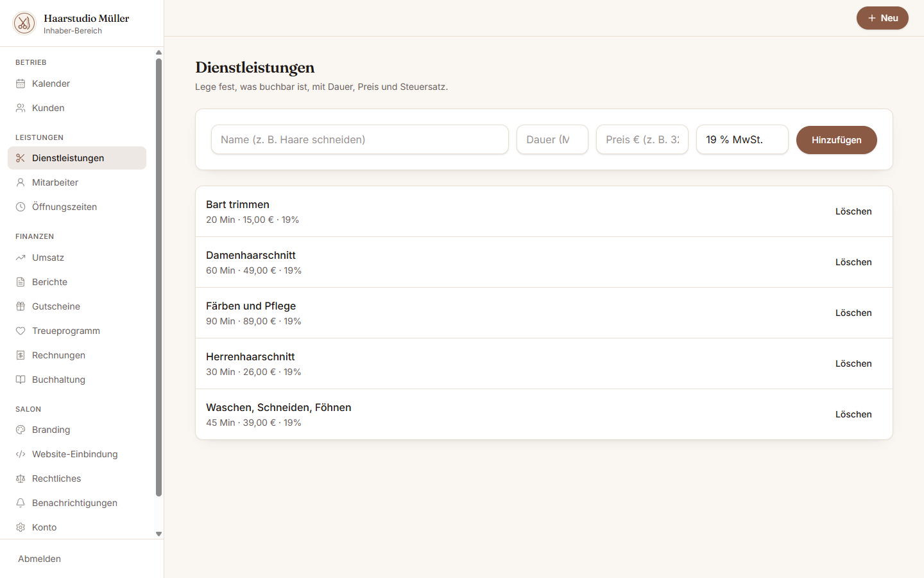
Task: Click Abmelden to log out
Action: coord(40,559)
